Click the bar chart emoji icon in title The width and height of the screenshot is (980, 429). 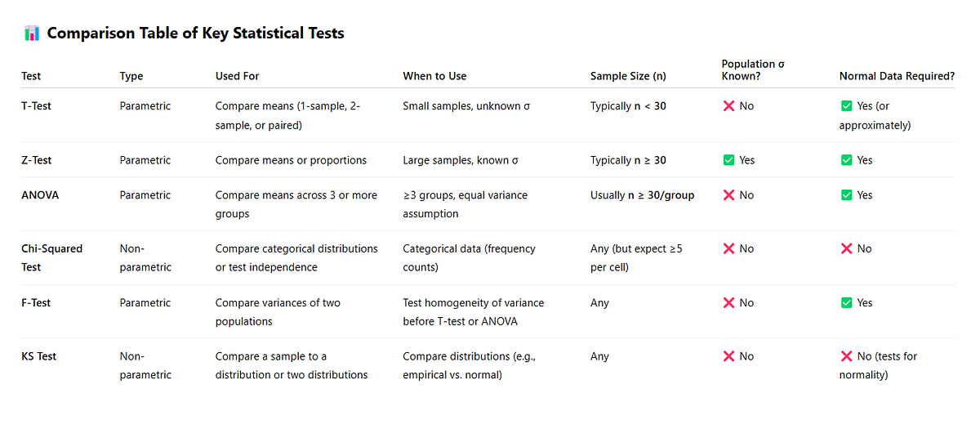point(32,34)
